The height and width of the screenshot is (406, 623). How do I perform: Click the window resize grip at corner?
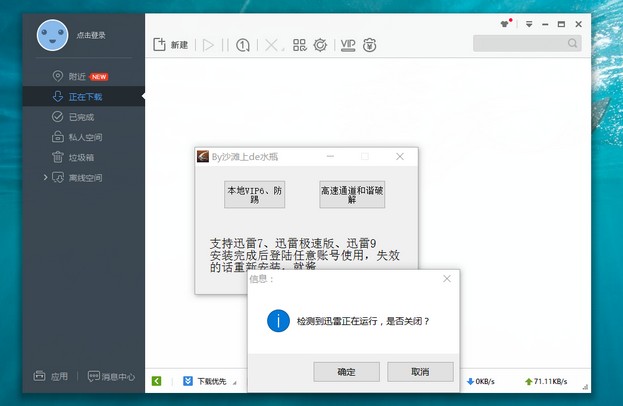(585, 387)
